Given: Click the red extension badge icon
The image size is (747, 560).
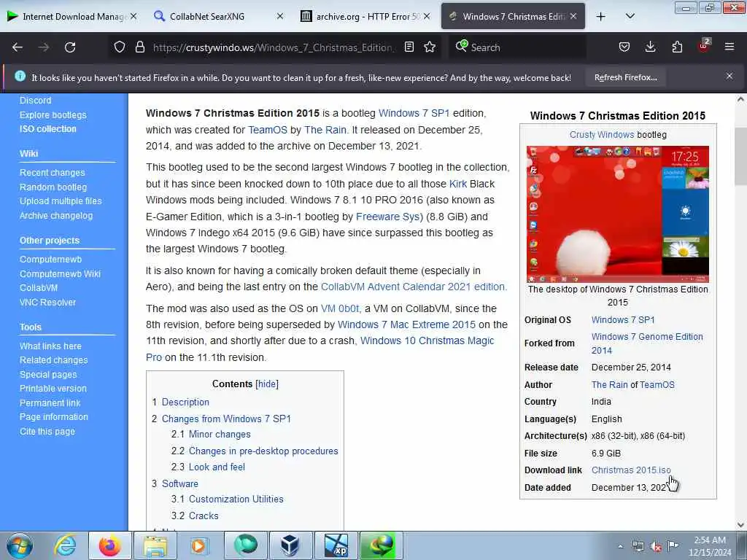Looking at the screenshot, I should pos(704,46).
